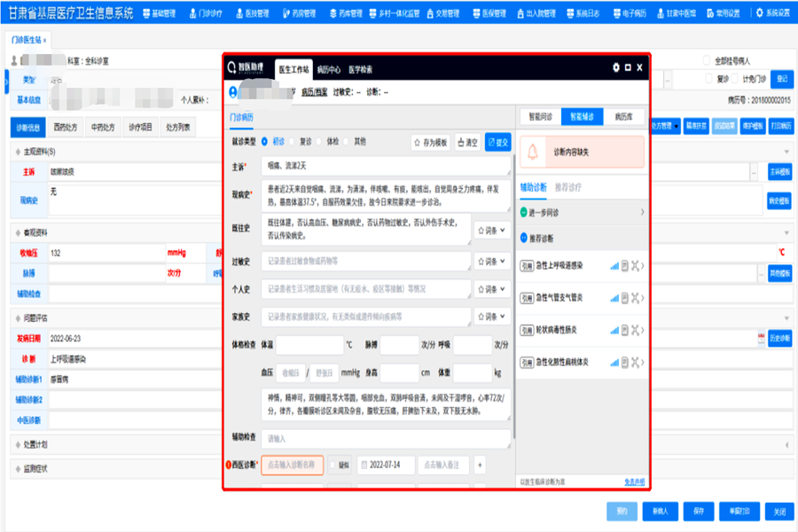Switch to the 病历中心 tab

[x=328, y=68]
